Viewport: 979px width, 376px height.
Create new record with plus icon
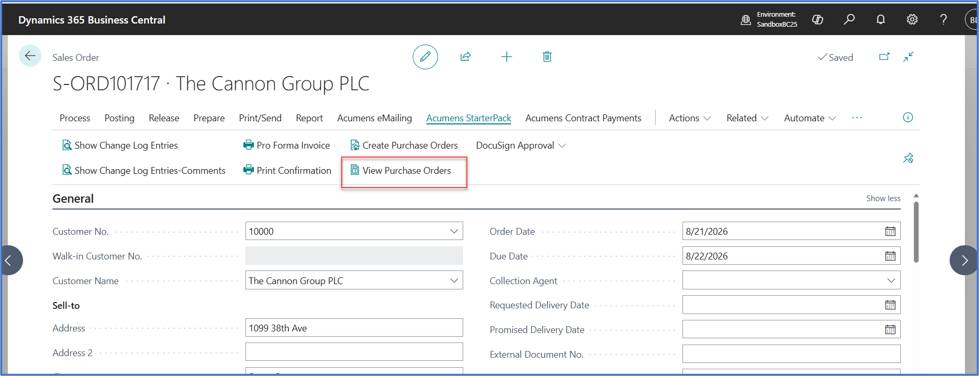[x=506, y=57]
